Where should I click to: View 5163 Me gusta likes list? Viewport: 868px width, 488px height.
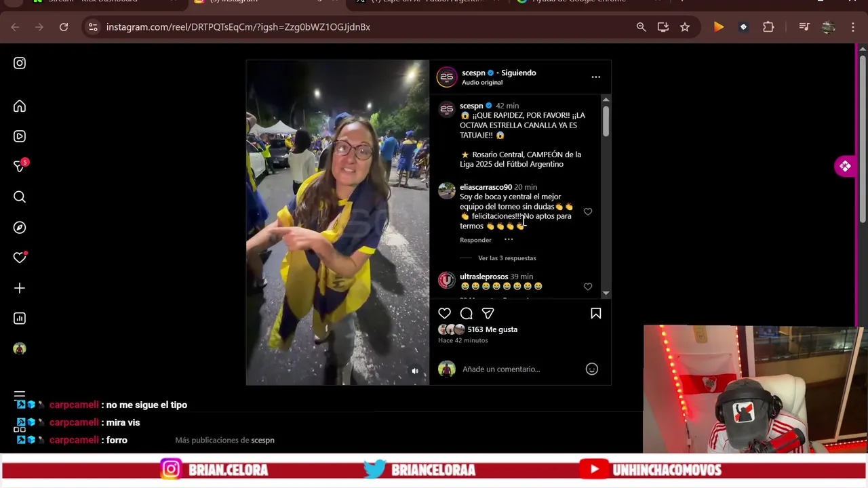492,329
